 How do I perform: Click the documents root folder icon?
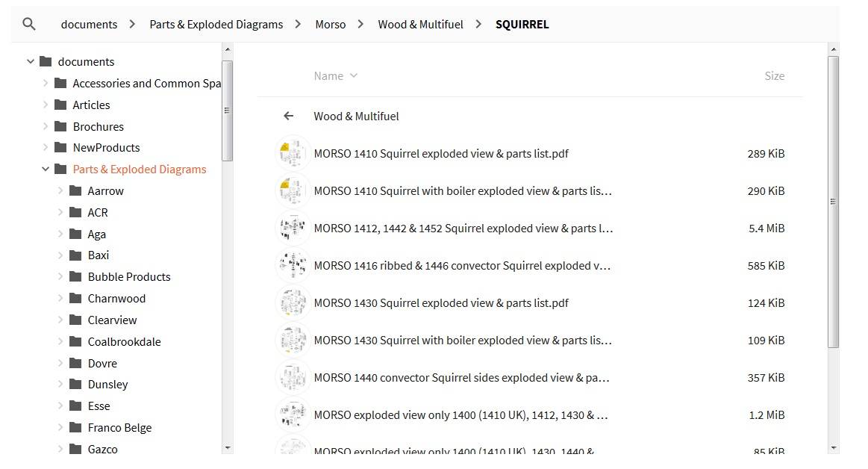pyautogui.click(x=46, y=61)
